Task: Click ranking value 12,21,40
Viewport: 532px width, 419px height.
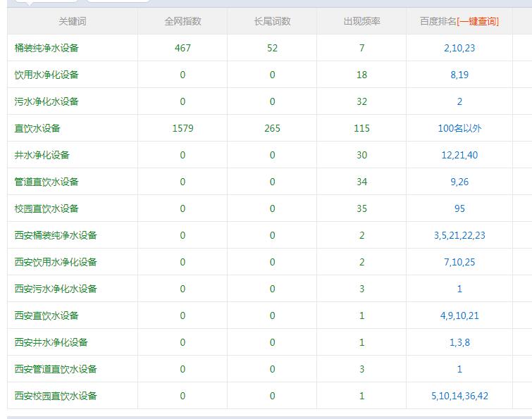Action: pyautogui.click(x=459, y=155)
